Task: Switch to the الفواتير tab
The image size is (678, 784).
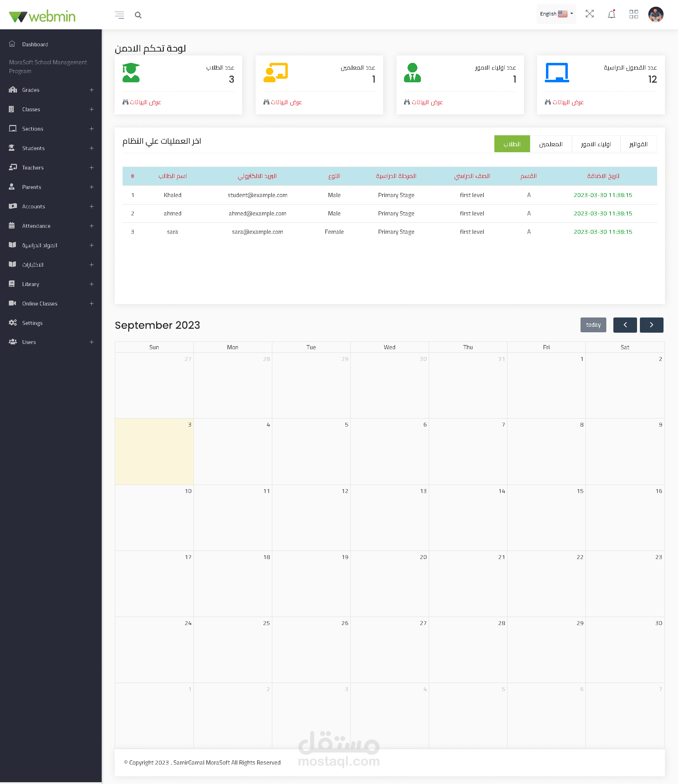Action: pos(639,144)
